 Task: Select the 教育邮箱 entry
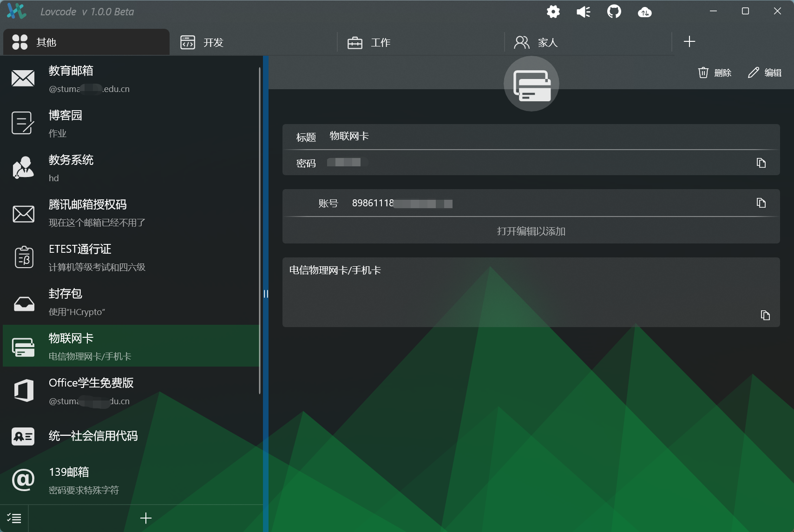pos(130,79)
